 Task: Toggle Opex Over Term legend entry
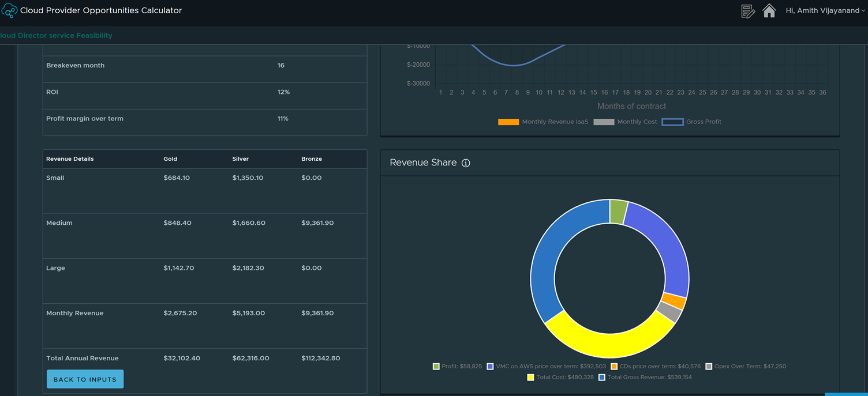pos(749,367)
